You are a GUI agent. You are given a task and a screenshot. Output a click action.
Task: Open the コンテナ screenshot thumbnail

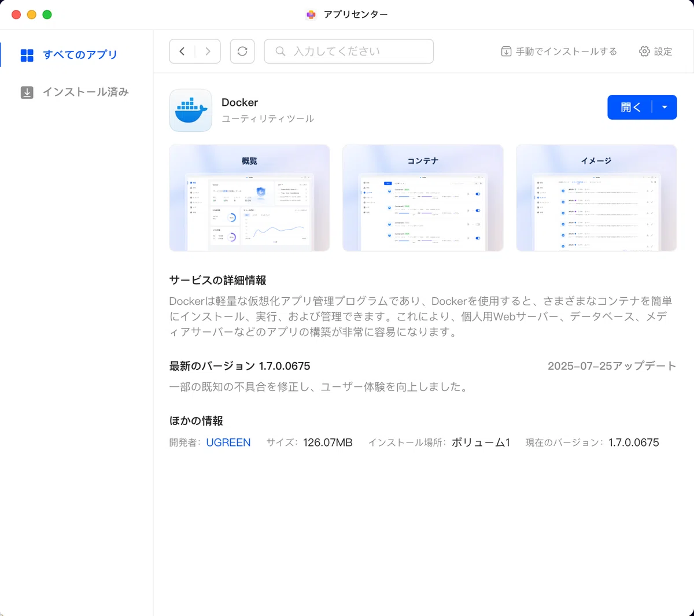(423, 198)
